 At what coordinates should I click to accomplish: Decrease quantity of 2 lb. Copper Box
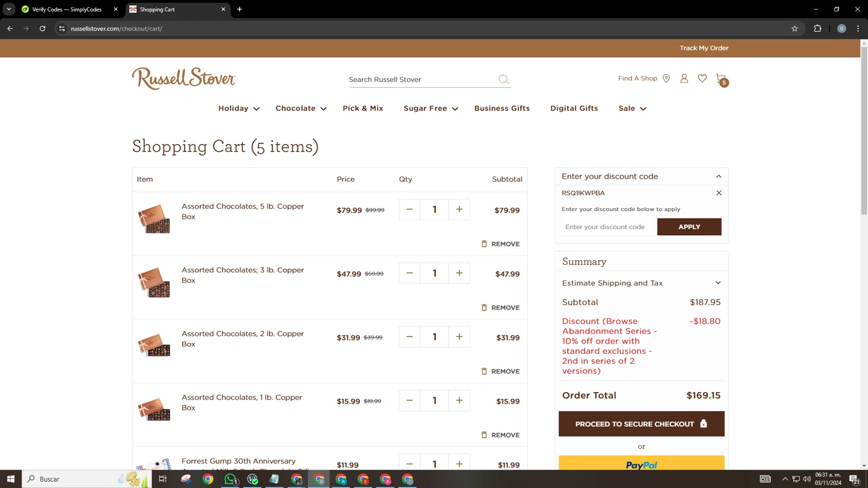click(x=410, y=337)
